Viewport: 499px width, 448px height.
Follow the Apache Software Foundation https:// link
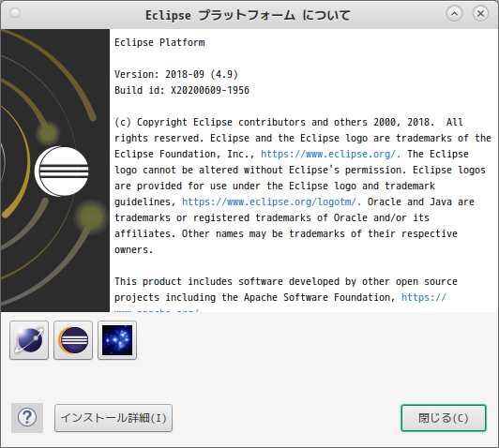pos(424,297)
